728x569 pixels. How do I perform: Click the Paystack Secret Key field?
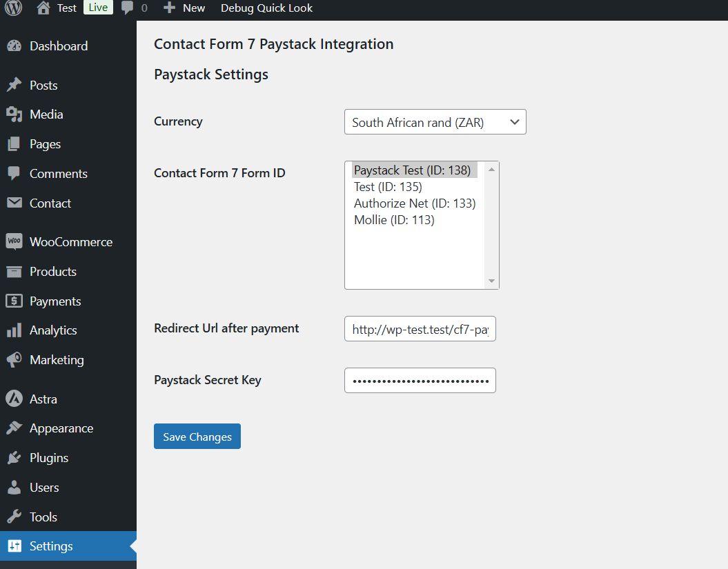tap(420, 380)
